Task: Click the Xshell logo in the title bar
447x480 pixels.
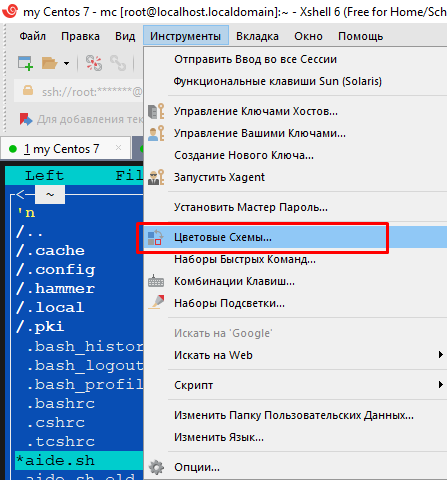Action: click(10, 11)
